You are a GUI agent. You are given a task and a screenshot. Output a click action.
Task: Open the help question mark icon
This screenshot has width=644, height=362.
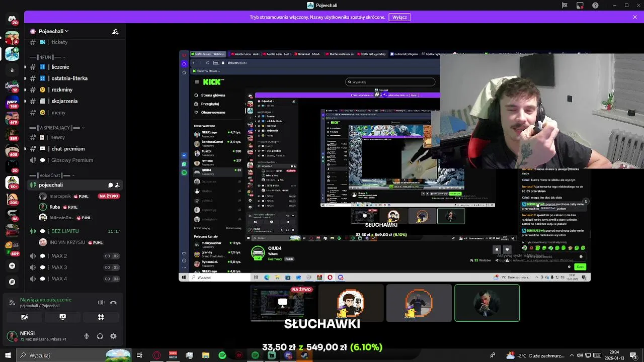point(596,6)
